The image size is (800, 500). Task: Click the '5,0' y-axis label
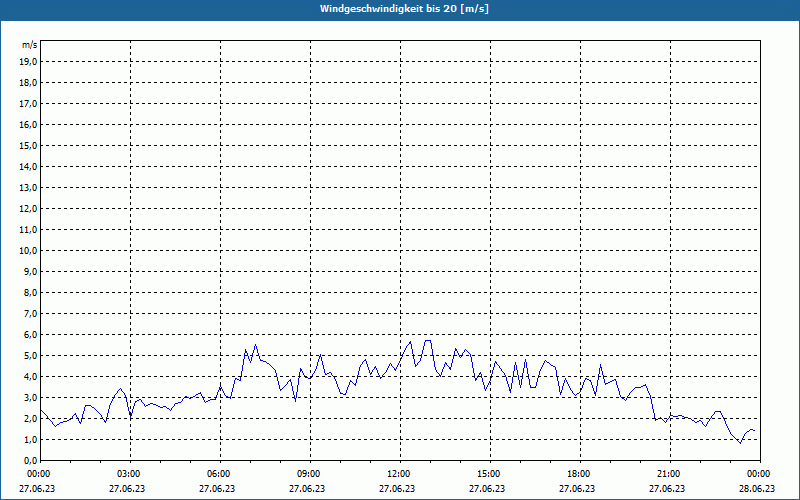[x=31, y=356]
